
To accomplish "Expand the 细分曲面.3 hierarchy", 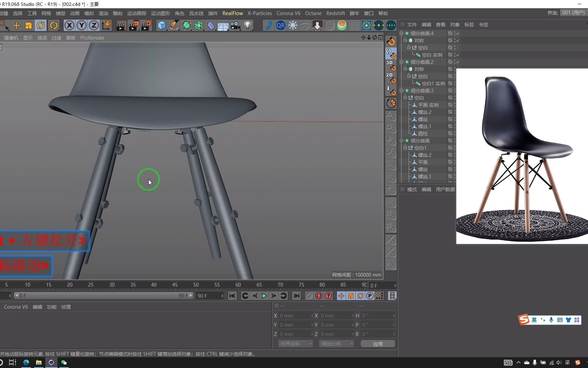I will tap(402, 90).
